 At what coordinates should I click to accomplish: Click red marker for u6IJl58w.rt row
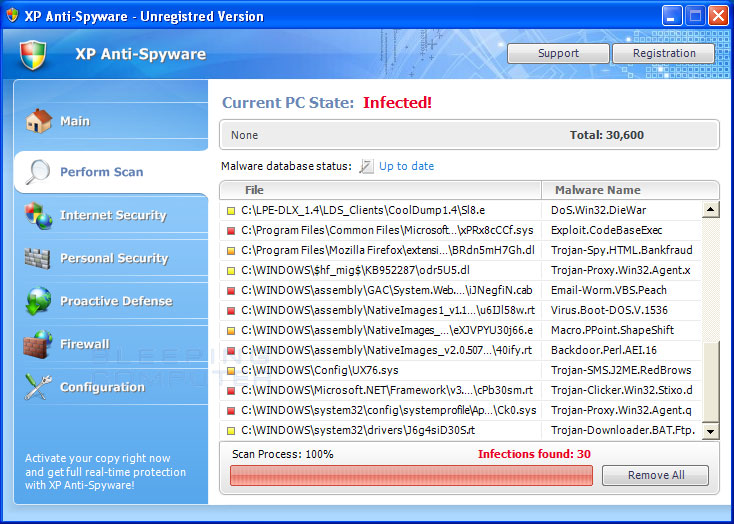tap(231, 311)
